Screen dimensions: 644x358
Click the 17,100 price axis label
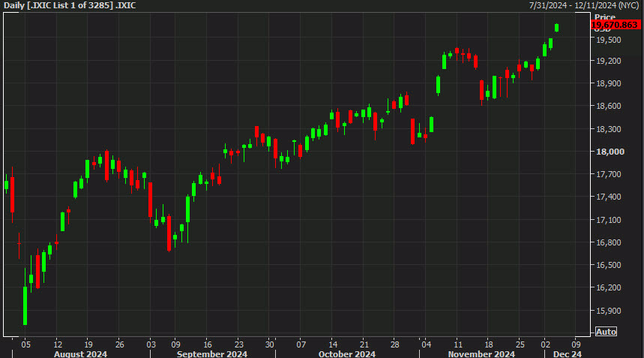(609, 220)
